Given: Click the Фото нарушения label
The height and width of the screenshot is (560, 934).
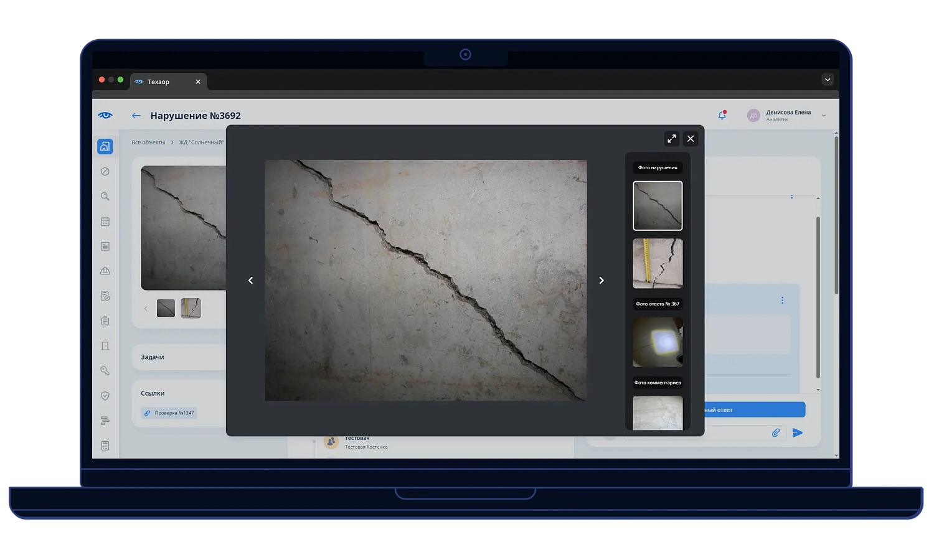Looking at the screenshot, I should pos(658,168).
